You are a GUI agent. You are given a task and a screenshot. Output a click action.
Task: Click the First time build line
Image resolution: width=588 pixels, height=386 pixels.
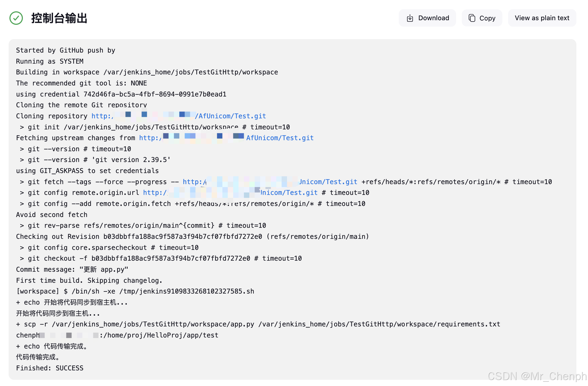pyautogui.click(x=89, y=281)
